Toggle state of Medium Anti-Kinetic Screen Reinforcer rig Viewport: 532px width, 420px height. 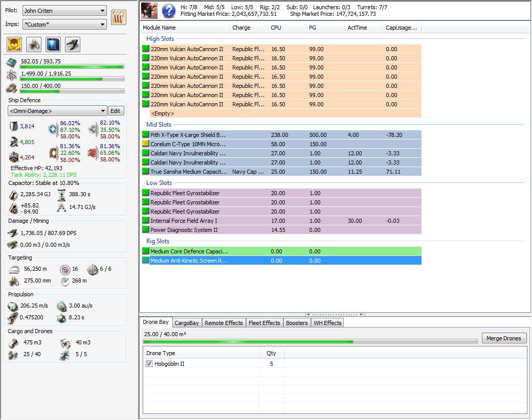coord(146,261)
